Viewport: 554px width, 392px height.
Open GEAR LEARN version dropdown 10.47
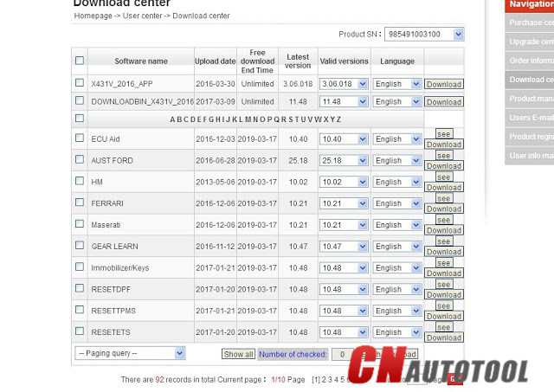(344, 247)
